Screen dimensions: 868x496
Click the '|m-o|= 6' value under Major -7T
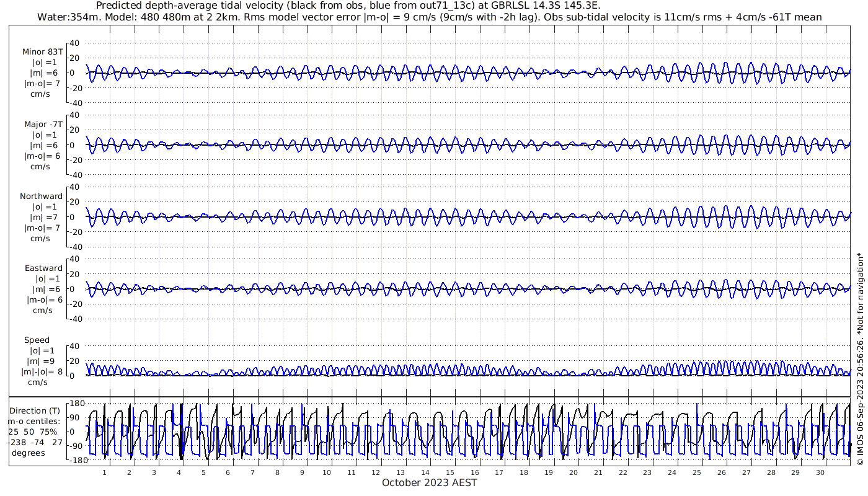click(42, 156)
